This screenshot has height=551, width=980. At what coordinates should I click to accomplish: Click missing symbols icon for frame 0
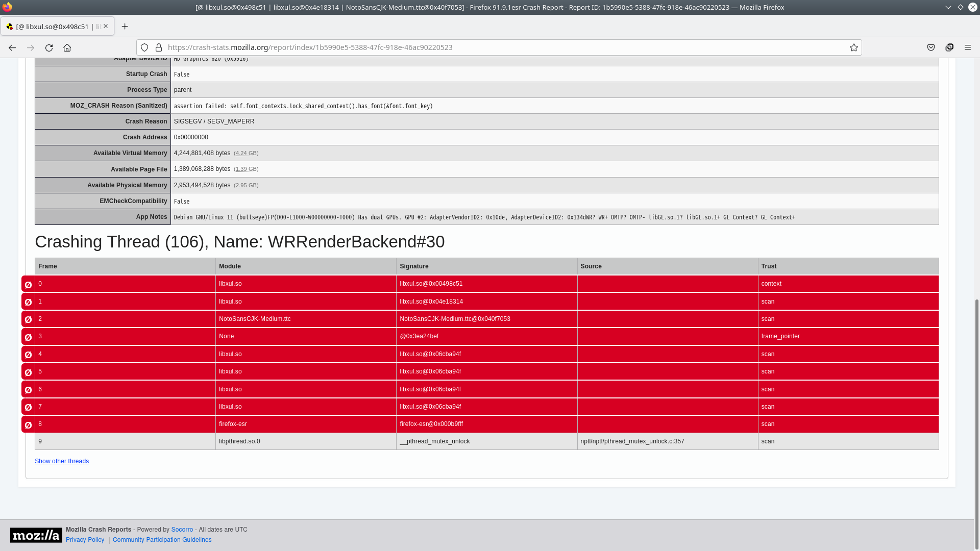pos(29,285)
